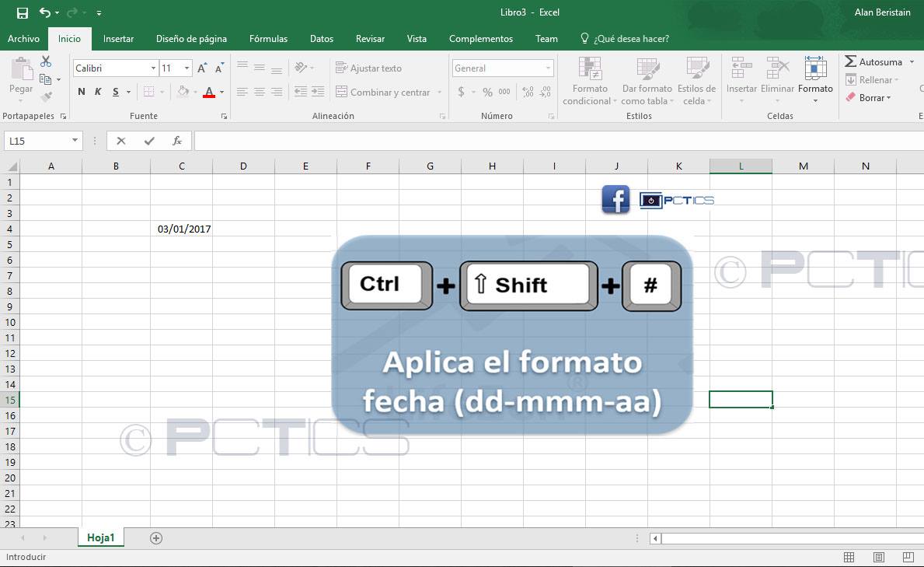This screenshot has height=567, width=924.
Task: Decrease the cell indent
Action: pyautogui.click(x=301, y=92)
